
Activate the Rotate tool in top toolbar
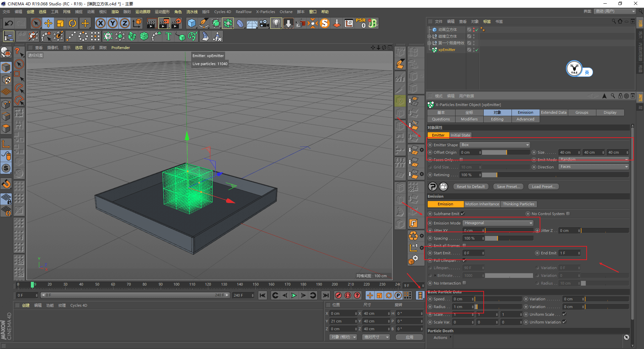click(72, 23)
